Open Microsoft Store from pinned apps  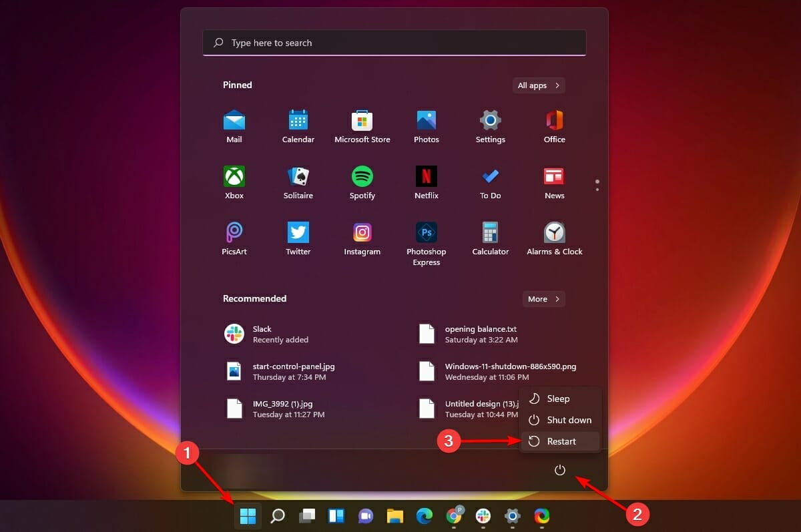tap(362, 126)
